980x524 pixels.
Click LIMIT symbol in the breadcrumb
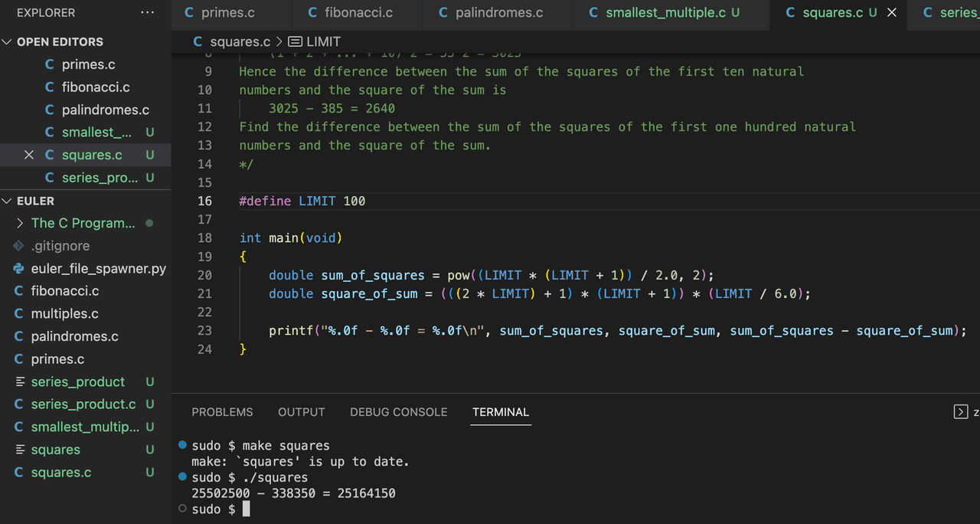[x=323, y=42]
